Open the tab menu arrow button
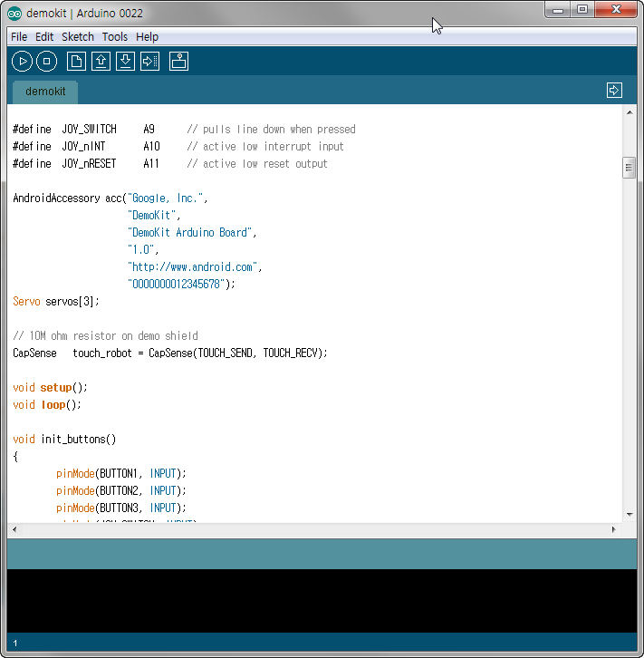The height and width of the screenshot is (658, 644). click(x=614, y=91)
